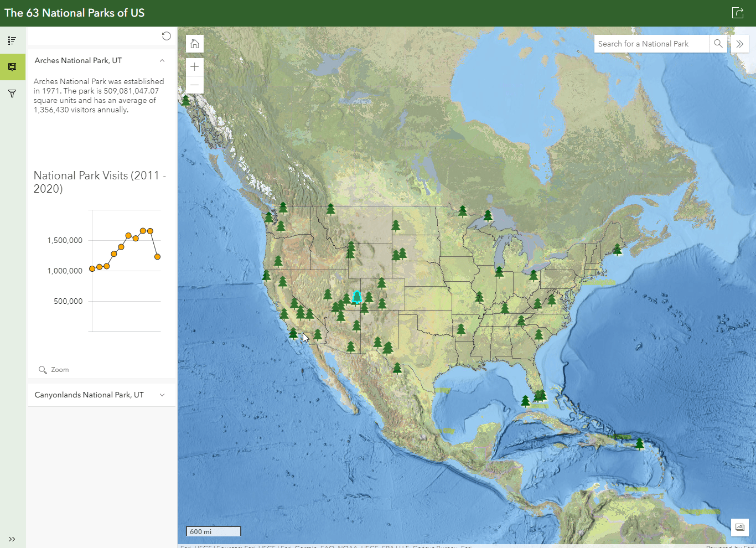
Task: Expand the left sidebar with double chevron
Action: (x=12, y=539)
